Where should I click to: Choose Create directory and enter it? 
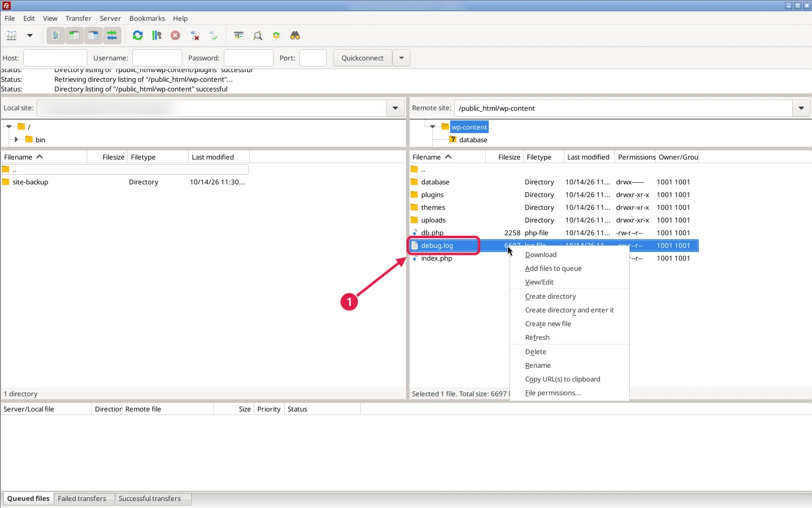tap(569, 310)
